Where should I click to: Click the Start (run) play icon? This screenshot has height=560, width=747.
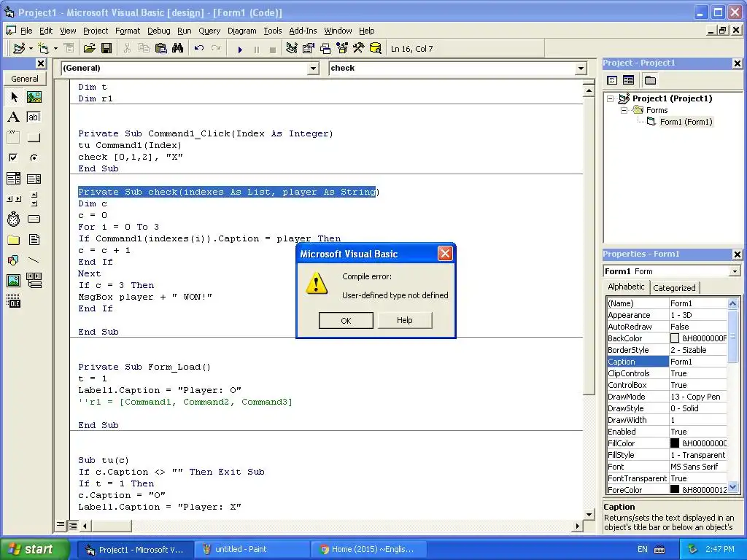(240, 49)
